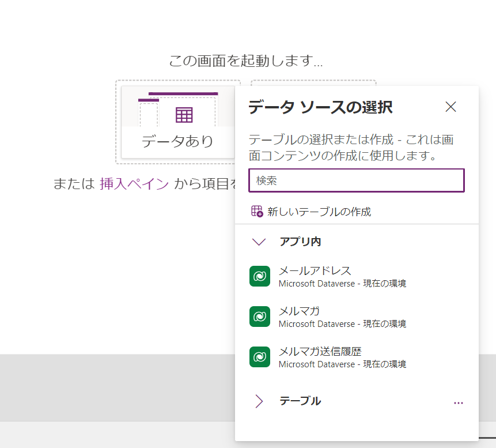Click the close X on データ ソースの選択 panel

pyautogui.click(x=450, y=107)
